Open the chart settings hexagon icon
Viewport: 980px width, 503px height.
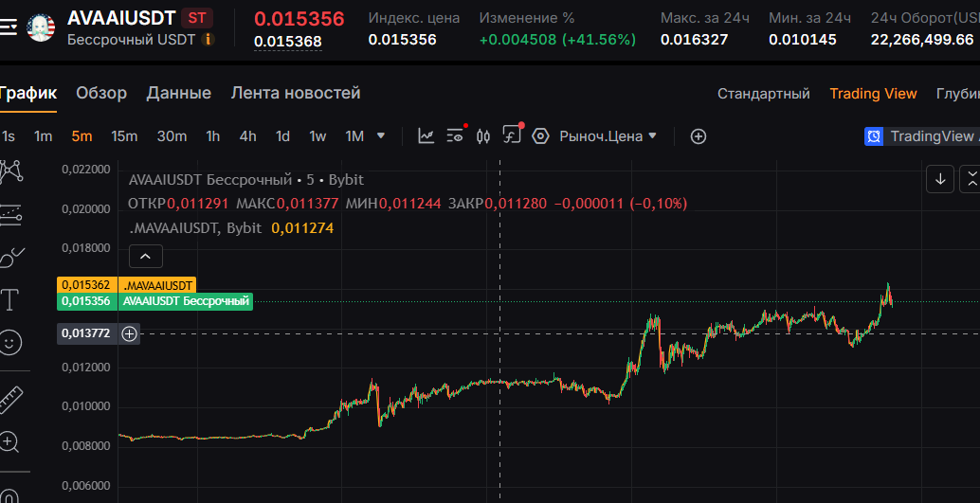[540, 135]
